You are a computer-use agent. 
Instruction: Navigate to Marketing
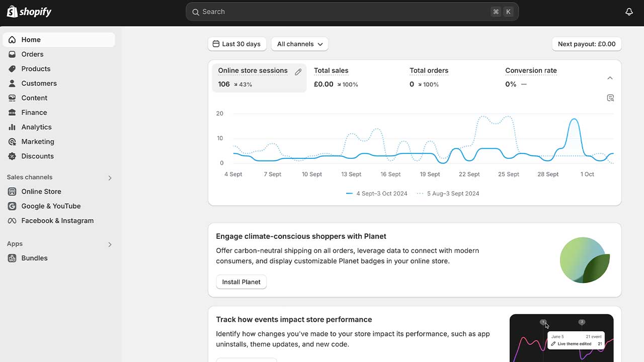click(x=37, y=141)
